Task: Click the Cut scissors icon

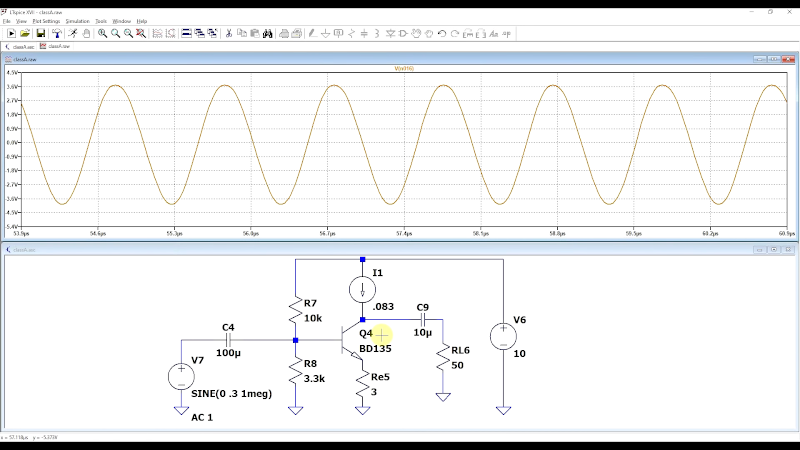Action: point(229,33)
